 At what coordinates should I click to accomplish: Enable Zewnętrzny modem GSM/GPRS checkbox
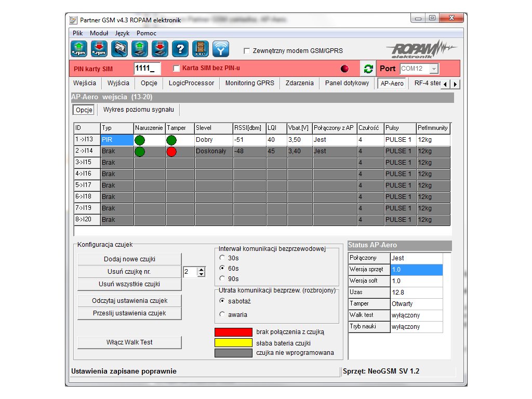click(247, 51)
